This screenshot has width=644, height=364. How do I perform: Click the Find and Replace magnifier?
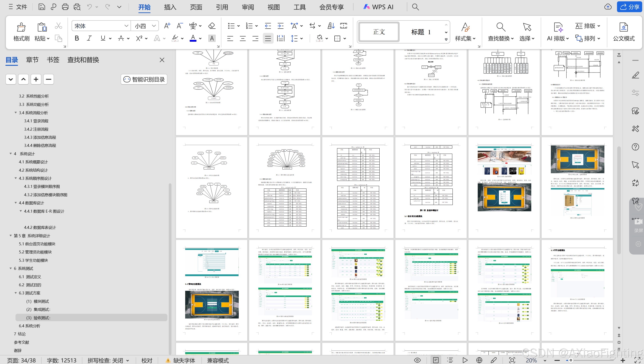tap(501, 27)
